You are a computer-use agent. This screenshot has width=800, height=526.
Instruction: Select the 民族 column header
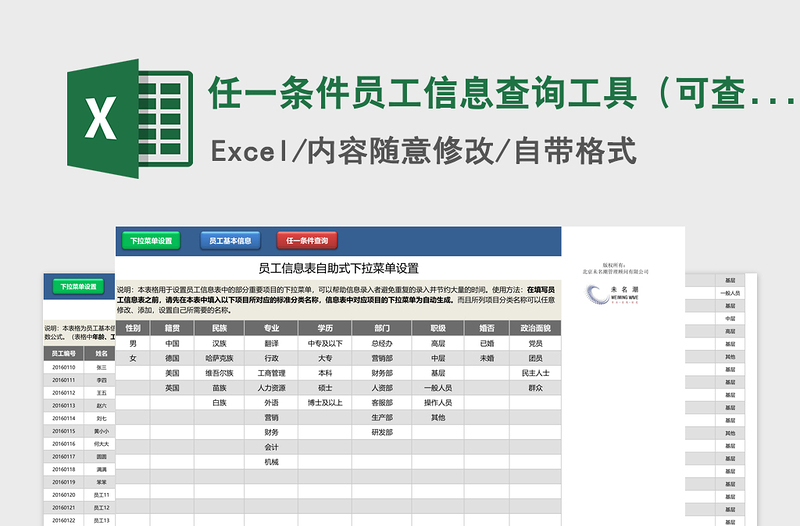tap(219, 328)
